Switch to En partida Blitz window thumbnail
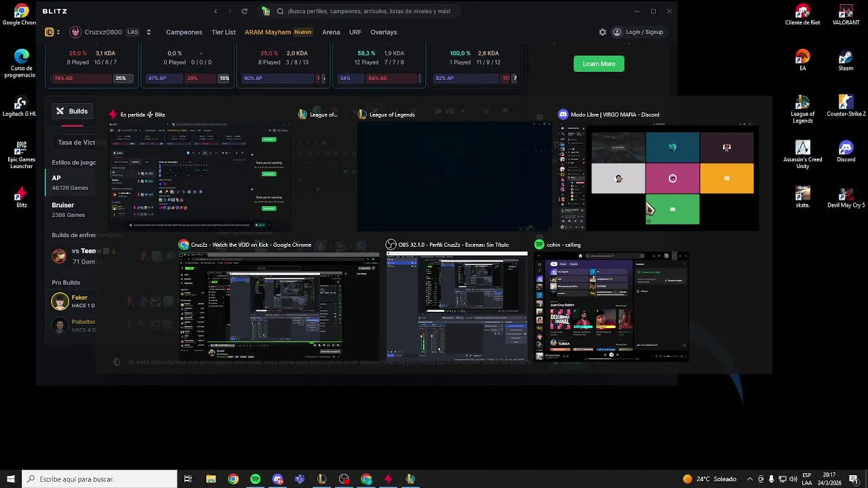868x488 pixels. [200, 176]
